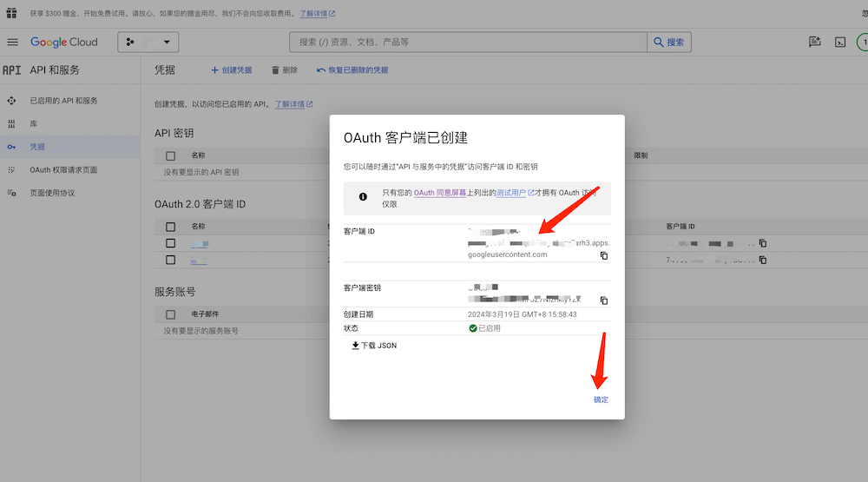Image resolution: width=868 pixels, height=482 pixels.
Task: Expand the 创建凭据 create credentials menu
Action: [232, 69]
